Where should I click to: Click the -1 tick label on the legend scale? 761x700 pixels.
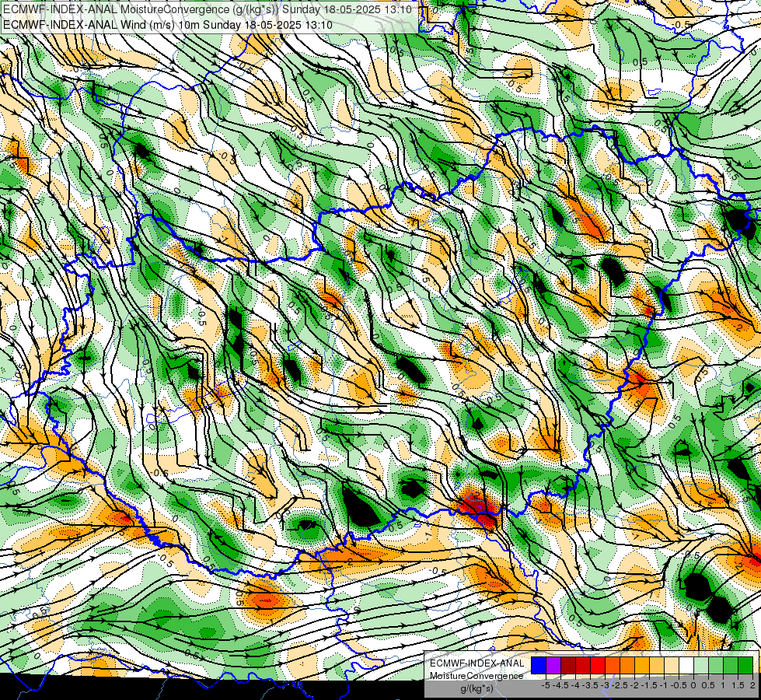click(x=664, y=685)
